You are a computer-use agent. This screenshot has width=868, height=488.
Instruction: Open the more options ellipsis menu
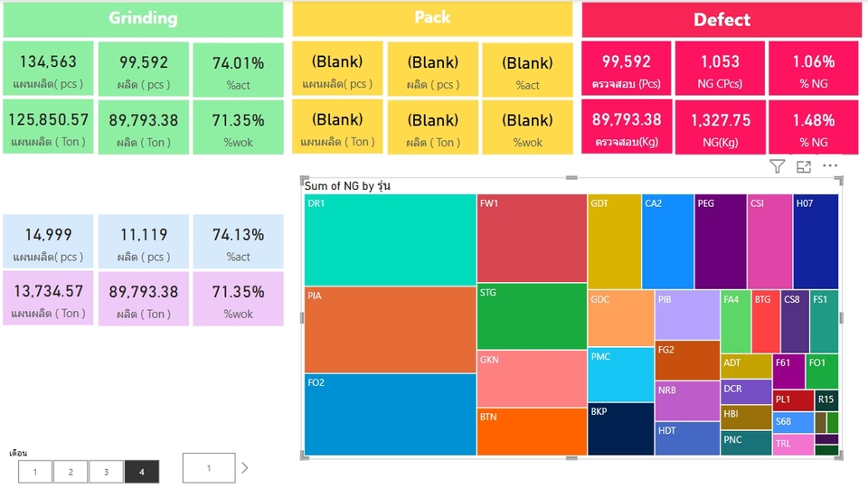point(830,165)
